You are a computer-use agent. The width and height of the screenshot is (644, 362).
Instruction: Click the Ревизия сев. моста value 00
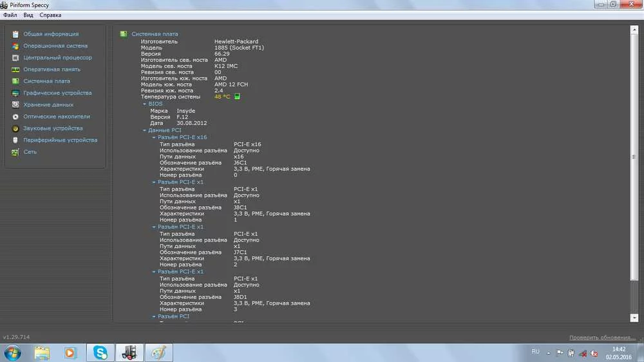(x=218, y=72)
